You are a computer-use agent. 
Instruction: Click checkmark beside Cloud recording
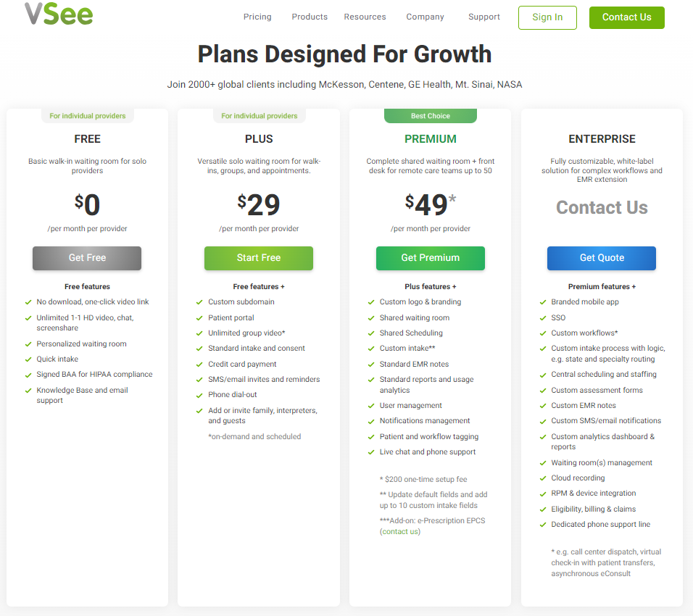[543, 478]
